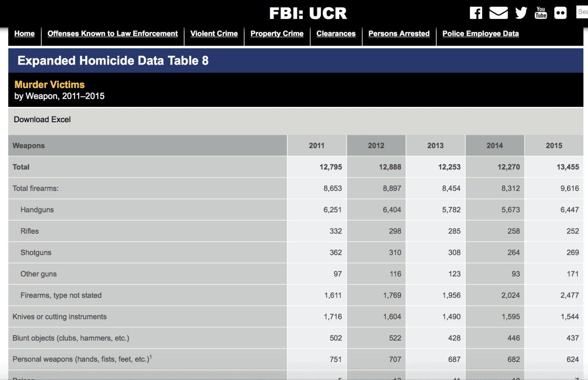The image size is (588, 380).
Task: Click personal weapons value 624
Action: 573,359
